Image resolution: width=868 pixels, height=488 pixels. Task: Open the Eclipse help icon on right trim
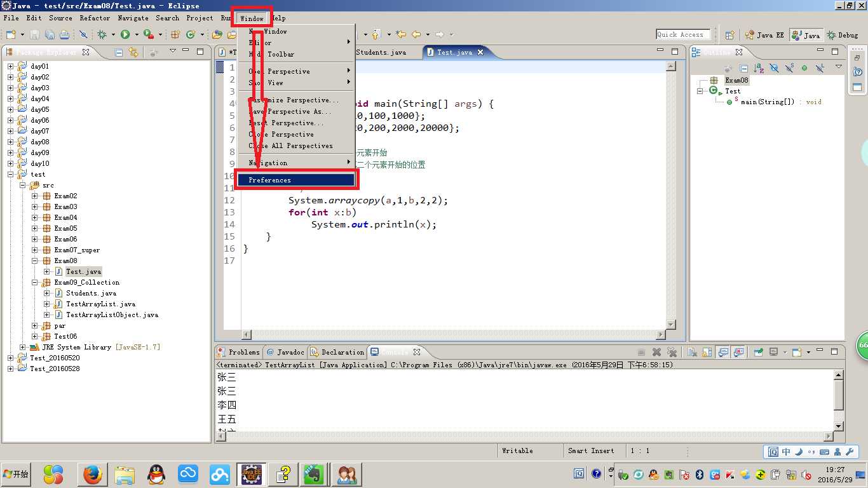click(858, 72)
